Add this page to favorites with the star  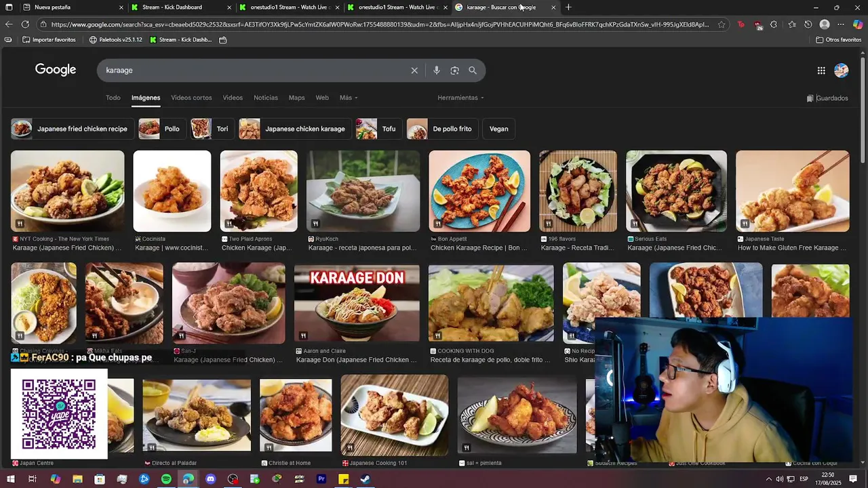point(722,24)
